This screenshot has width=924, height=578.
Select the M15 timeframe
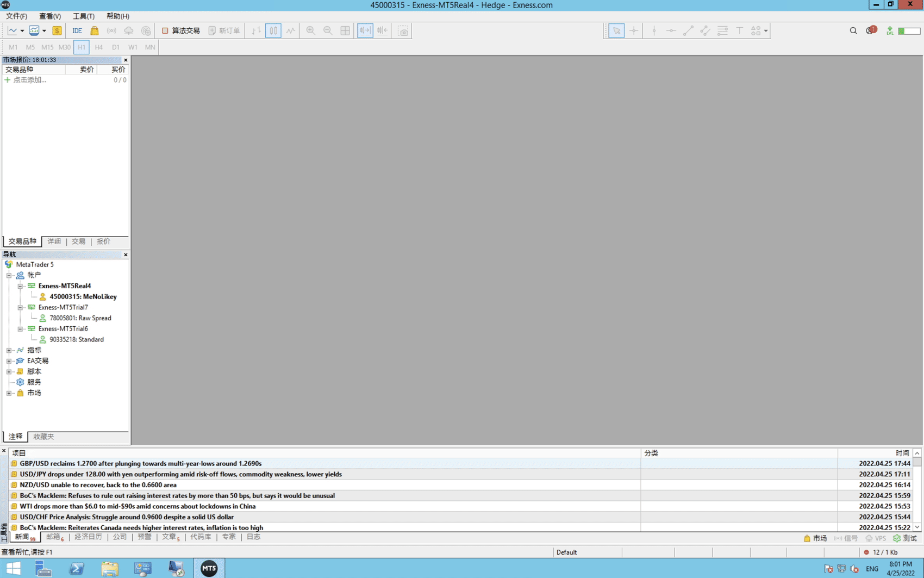(x=47, y=47)
